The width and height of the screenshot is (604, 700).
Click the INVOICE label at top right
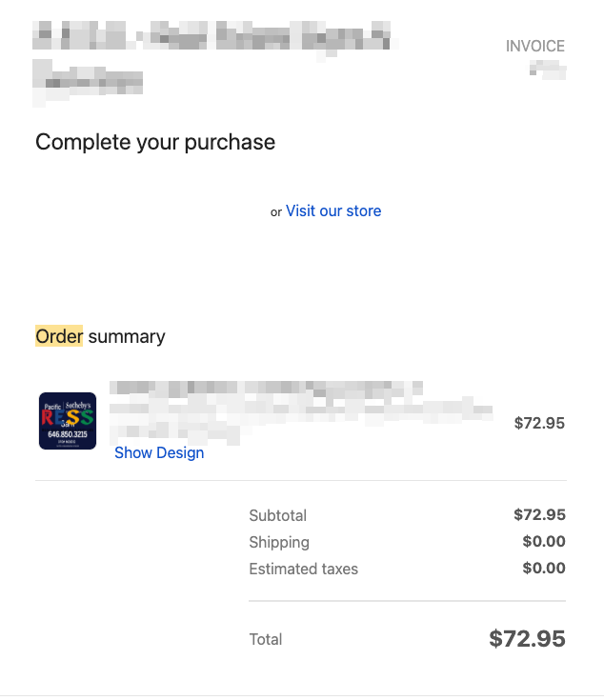click(x=535, y=47)
